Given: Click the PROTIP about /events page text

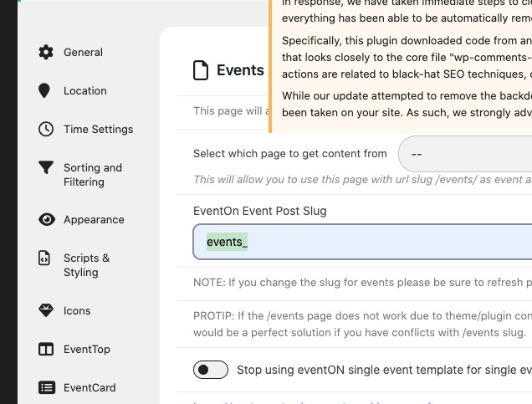Looking at the screenshot, I should [362, 324].
